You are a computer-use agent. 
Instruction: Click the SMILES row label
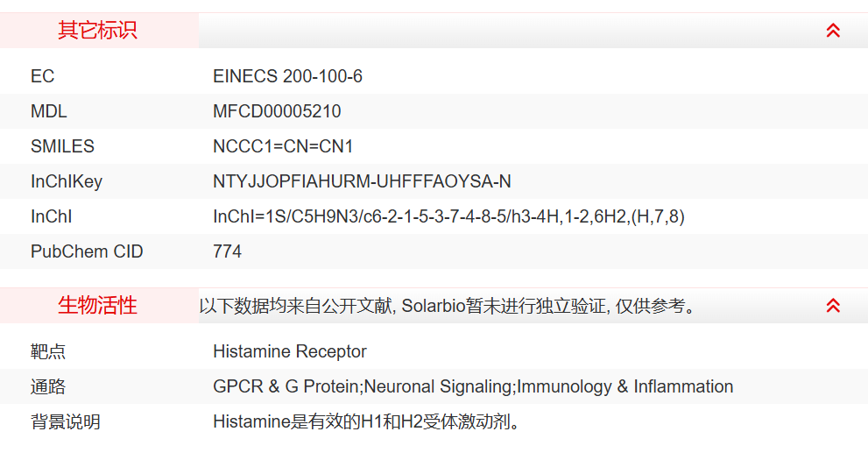tap(62, 146)
